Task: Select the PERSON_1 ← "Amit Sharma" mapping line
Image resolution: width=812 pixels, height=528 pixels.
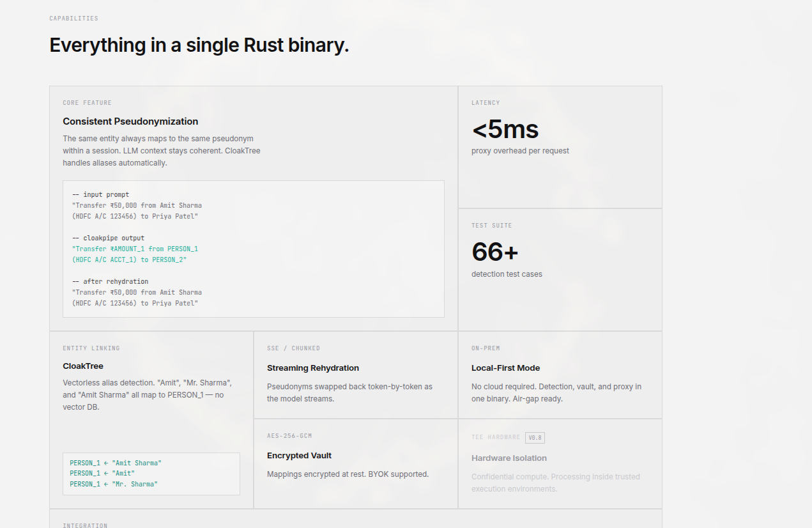Action: (x=116, y=463)
